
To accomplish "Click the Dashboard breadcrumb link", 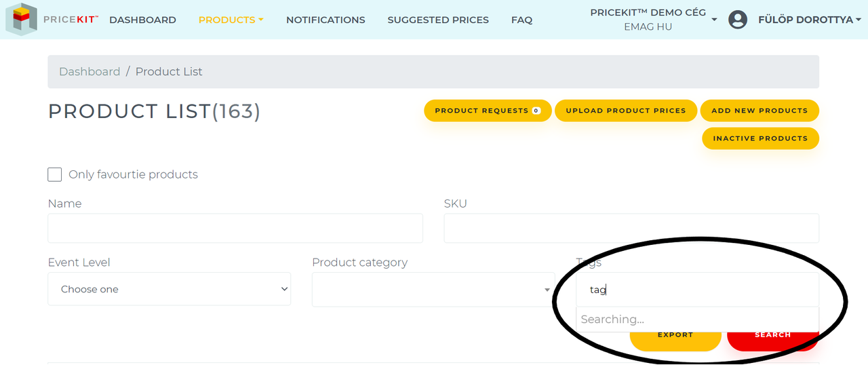I will tap(90, 71).
